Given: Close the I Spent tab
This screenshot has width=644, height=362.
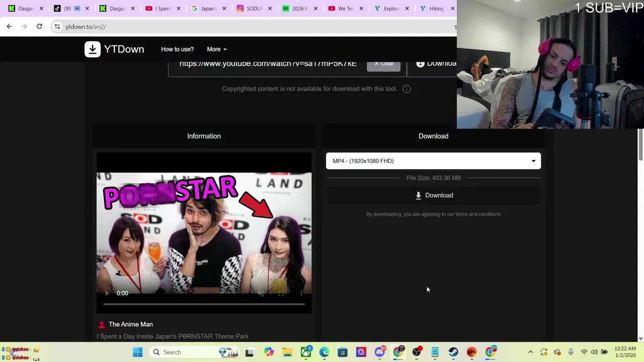Looking at the screenshot, I should [178, 9].
